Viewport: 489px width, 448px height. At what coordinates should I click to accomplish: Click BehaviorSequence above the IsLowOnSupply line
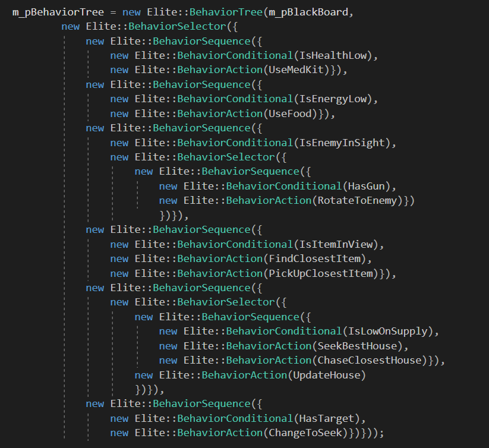coord(250,317)
